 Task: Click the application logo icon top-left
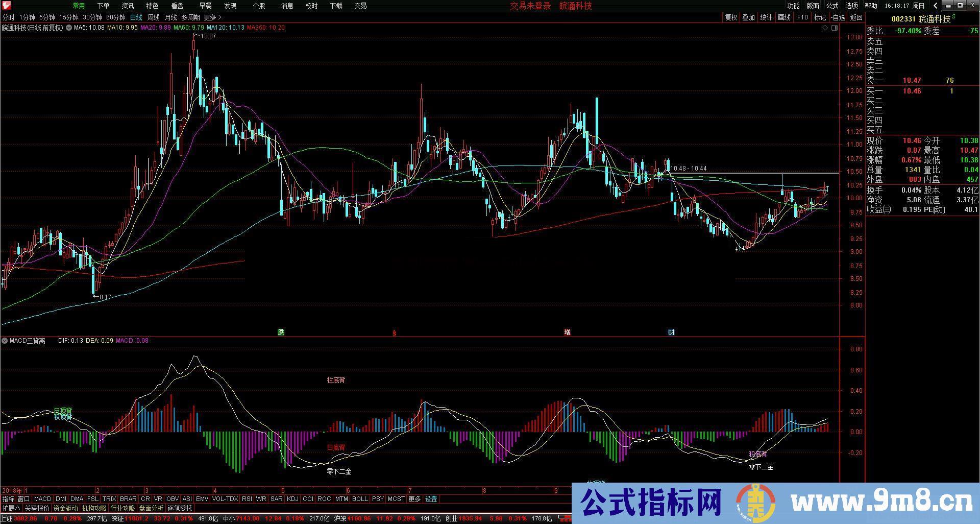point(6,6)
